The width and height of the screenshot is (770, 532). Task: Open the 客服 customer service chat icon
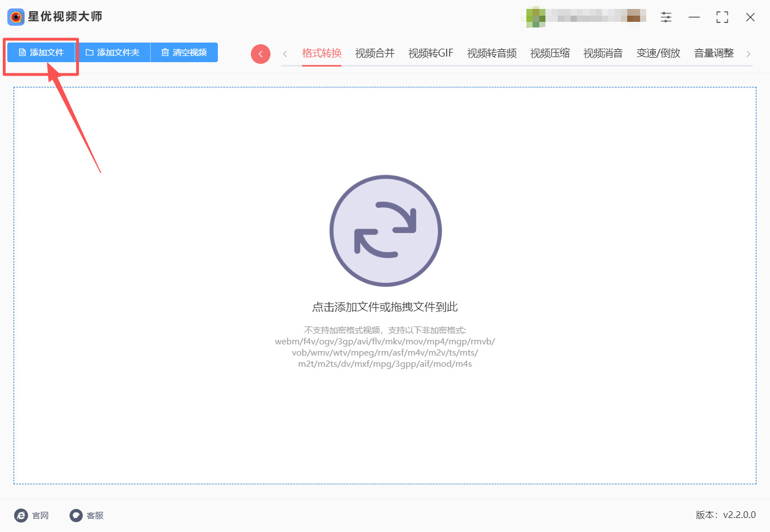tap(75, 515)
